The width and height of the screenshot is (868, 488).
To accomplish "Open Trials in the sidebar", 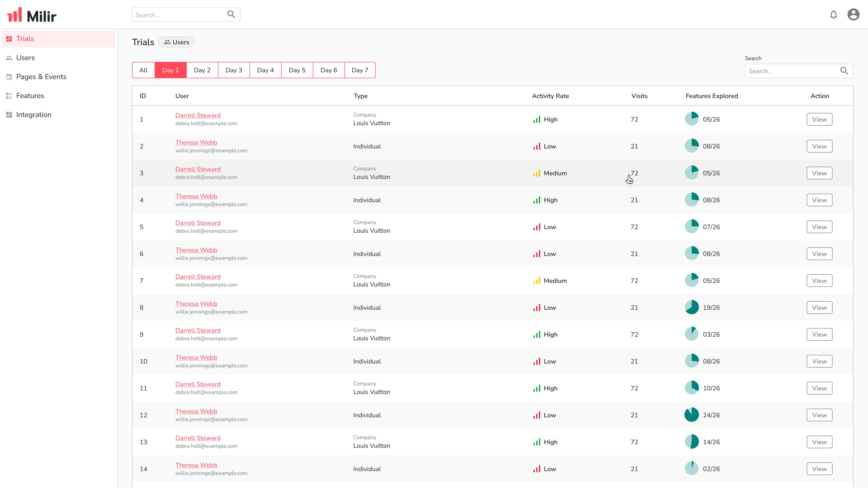I will [59, 39].
